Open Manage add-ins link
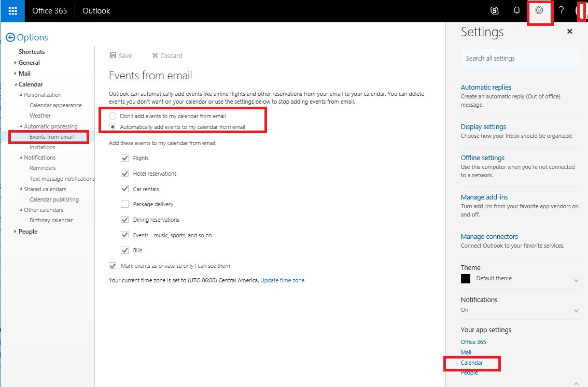588x387 pixels. [484, 197]
